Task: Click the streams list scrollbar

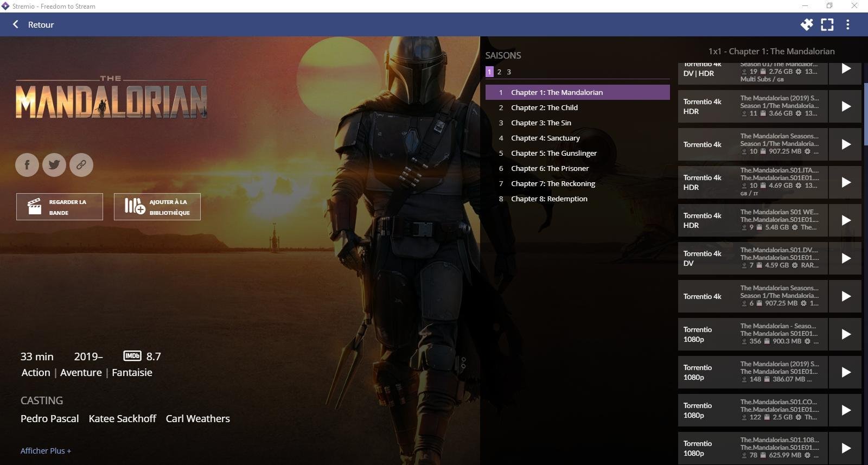Action: [x=866, y=115]
